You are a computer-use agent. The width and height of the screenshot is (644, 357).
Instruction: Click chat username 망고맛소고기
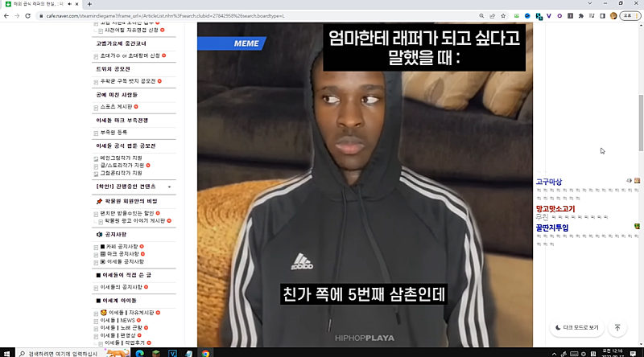[x=555, y=209]
